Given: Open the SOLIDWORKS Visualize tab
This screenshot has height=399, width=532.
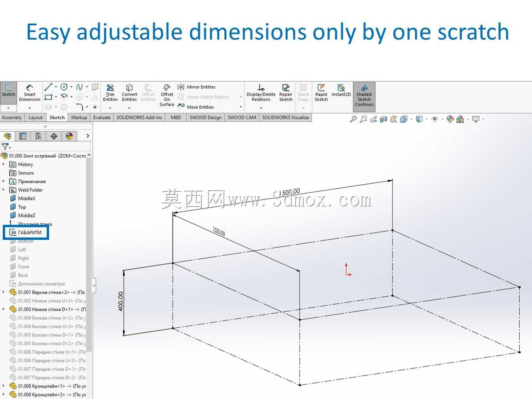Looking at the screenshot, I should point(285,118).
